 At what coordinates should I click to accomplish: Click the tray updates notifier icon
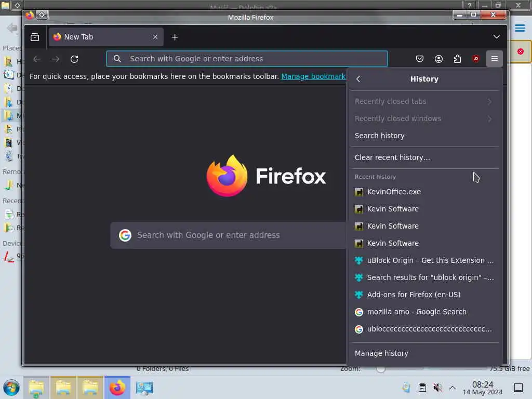tap(406, 388)
